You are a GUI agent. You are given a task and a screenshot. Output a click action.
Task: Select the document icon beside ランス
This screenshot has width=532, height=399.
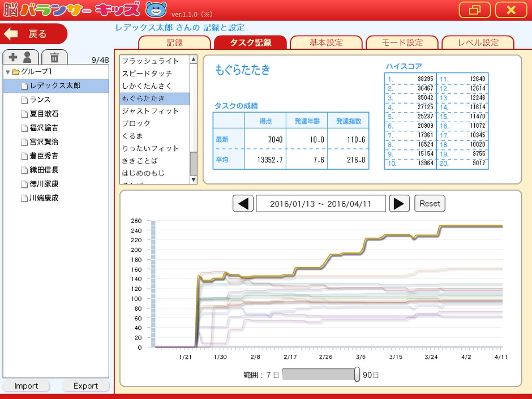24,100
